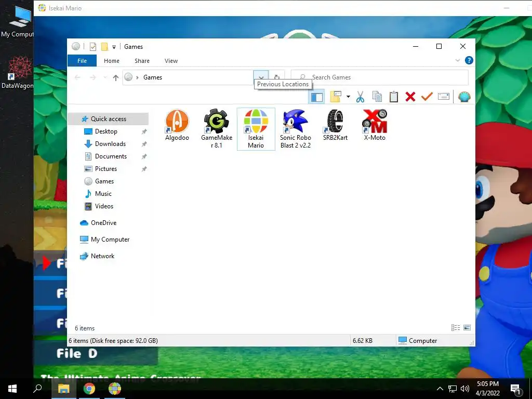Click Isekai Mario taskbar icon
Viewport: 532px width, 399px height.
(x=115, y=389)
